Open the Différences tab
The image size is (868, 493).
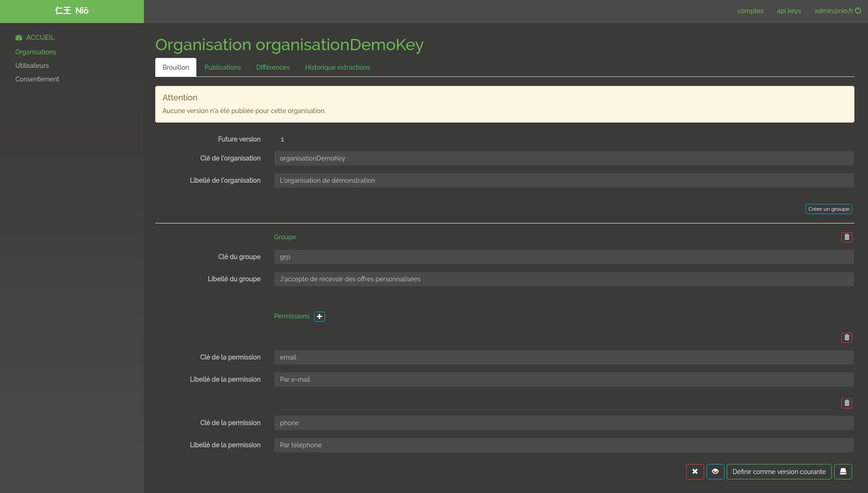pyautogui.click(x=273, y=67)
